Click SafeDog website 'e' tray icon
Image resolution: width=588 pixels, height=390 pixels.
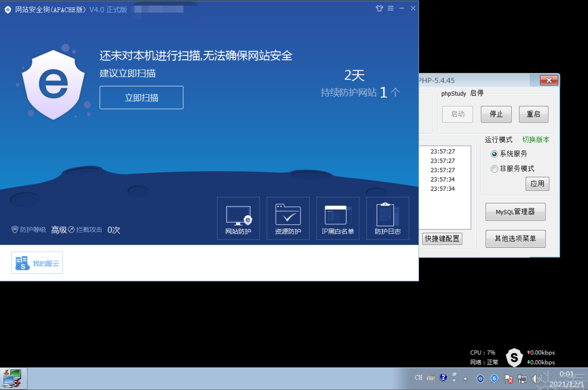(x=481, y=379)
